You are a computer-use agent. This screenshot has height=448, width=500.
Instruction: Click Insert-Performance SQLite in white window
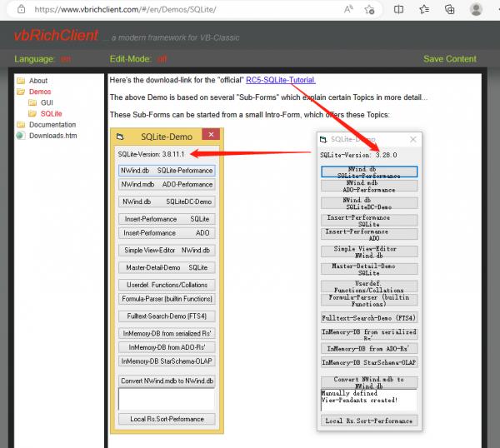pos(369,220)
